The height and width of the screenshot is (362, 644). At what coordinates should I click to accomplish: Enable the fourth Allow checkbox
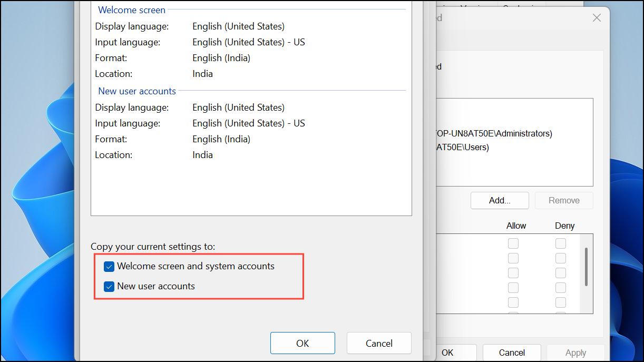[513, 288]
